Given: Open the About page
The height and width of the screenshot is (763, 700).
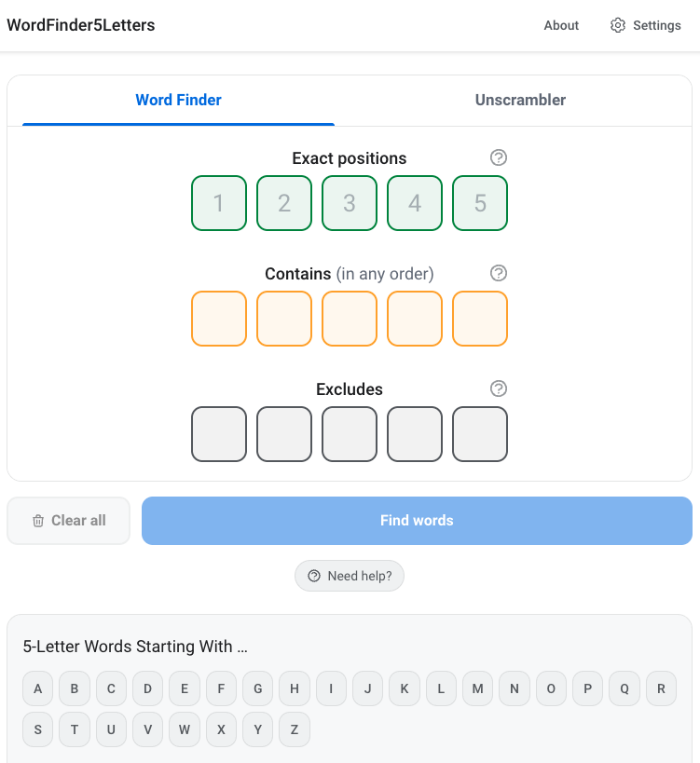Looking at the screenshot, I should (561, 25).
